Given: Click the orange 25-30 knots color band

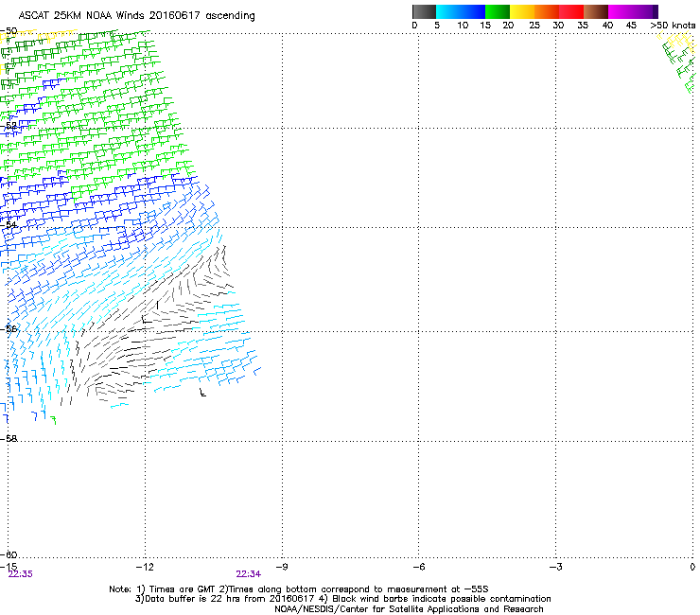Looking at the screenshot, I should [547, 11].
